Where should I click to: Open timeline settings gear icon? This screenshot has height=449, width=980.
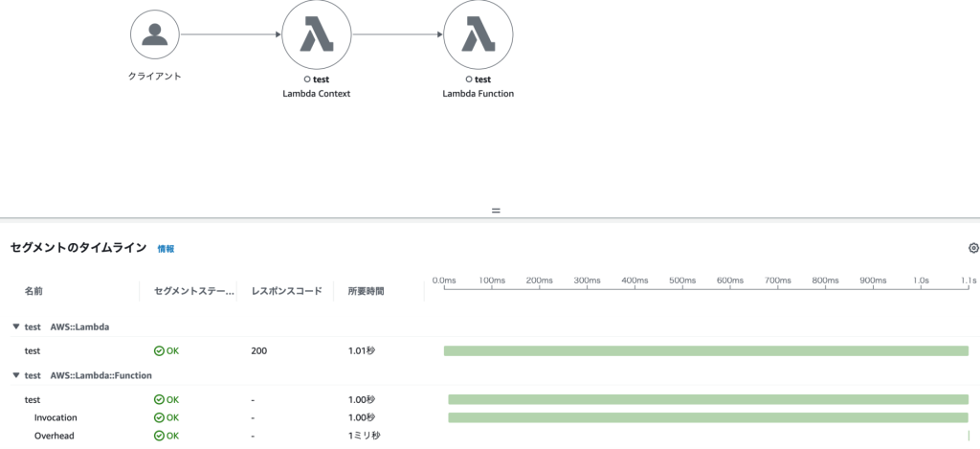coord(973,248)
